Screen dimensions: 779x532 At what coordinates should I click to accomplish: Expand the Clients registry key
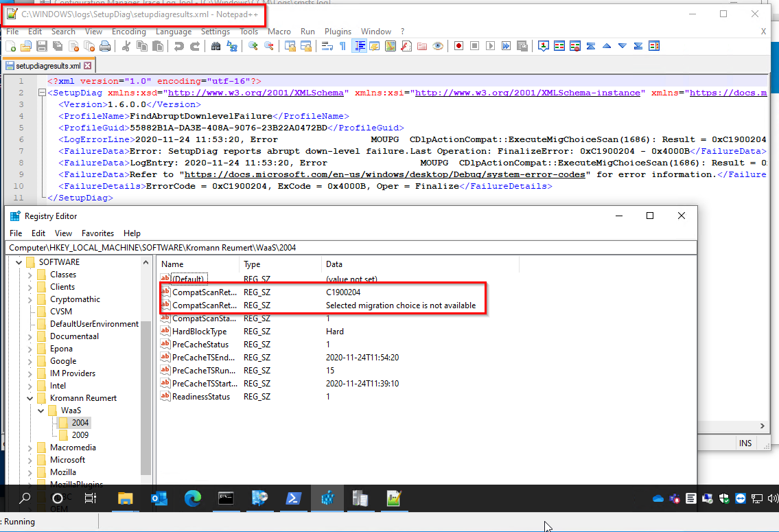point(30,287)
